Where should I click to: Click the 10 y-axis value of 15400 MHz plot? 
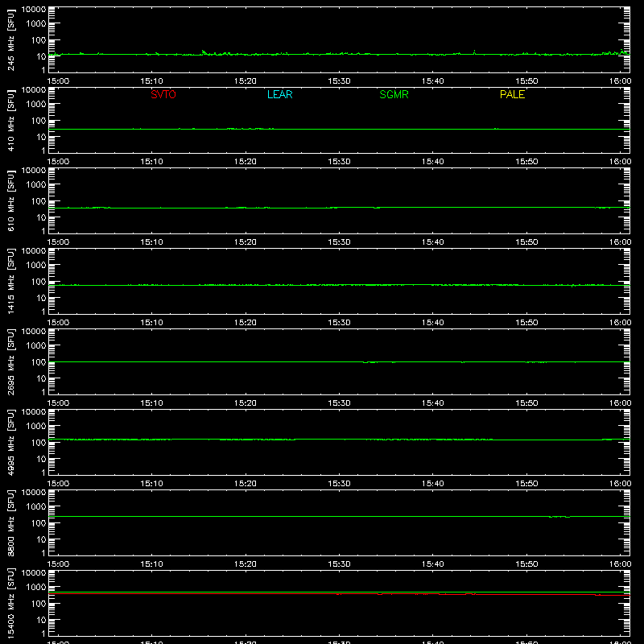[x=41, y=620]
